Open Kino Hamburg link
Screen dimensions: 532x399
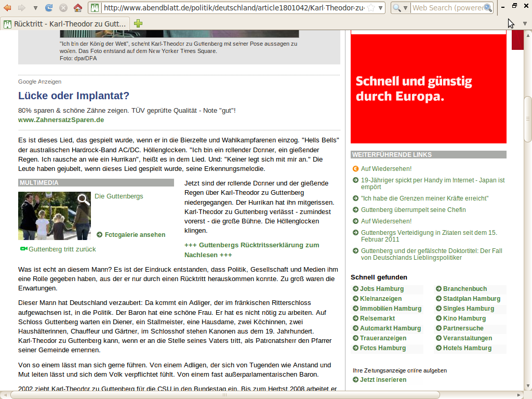pos(464,318)
